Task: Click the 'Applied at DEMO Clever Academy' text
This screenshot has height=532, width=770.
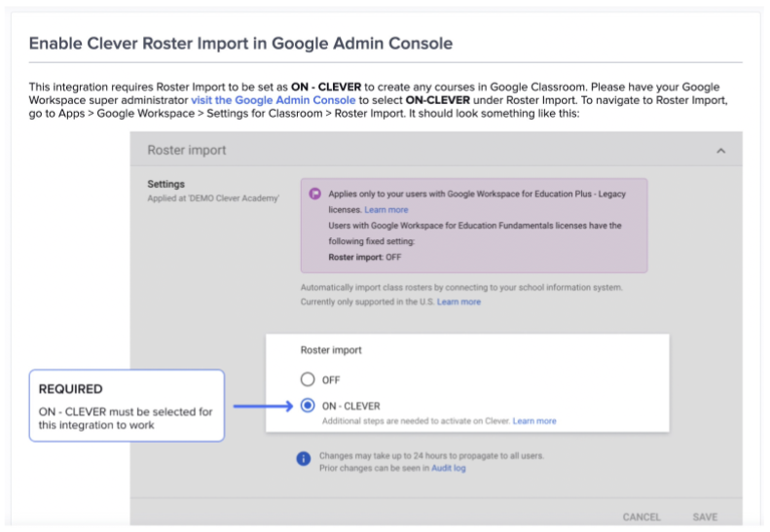Action: point(213,198)
